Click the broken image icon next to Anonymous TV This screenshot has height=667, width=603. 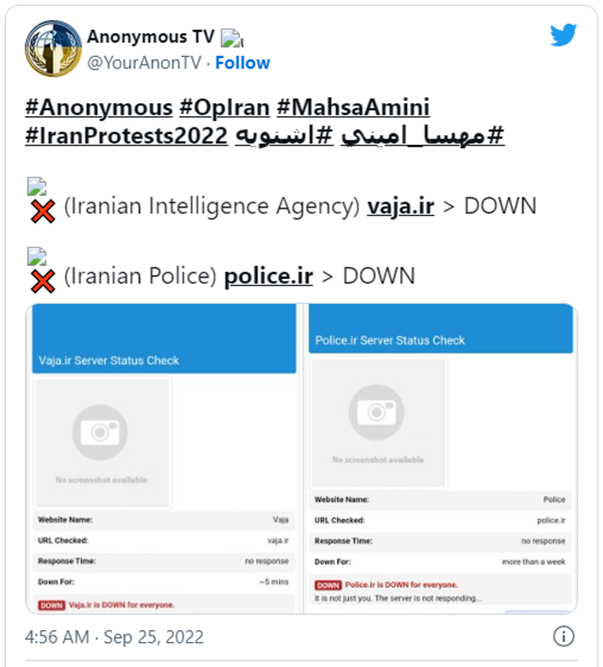(x=232, y=38)
